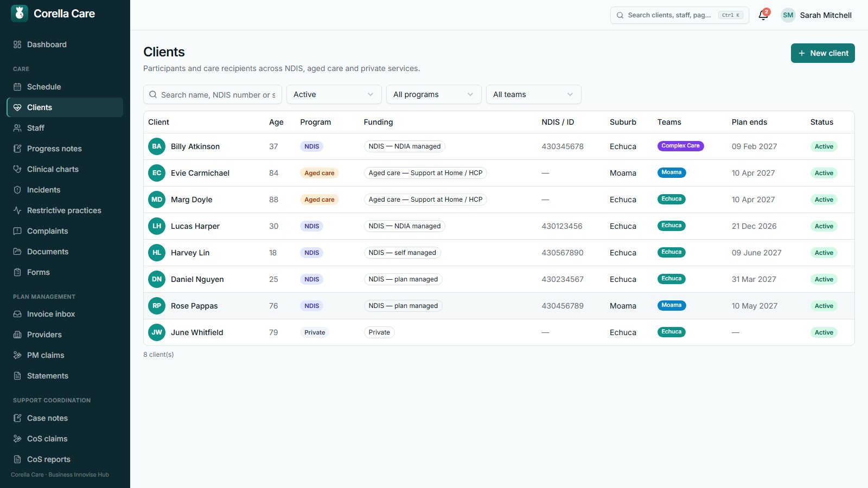Click the Dashboard grid icon in sidebar

17,44
